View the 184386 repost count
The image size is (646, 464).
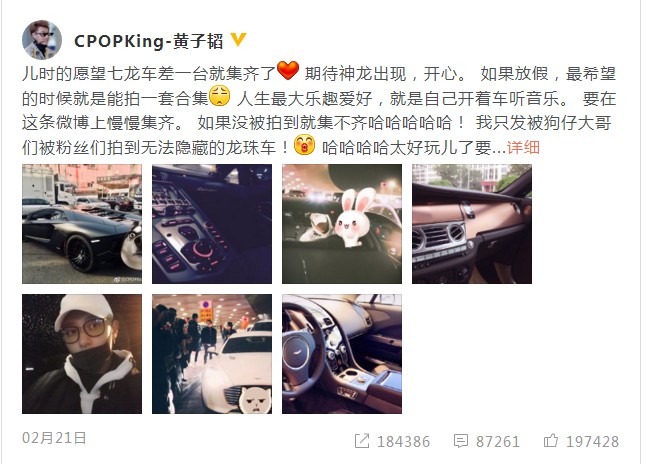403,442
